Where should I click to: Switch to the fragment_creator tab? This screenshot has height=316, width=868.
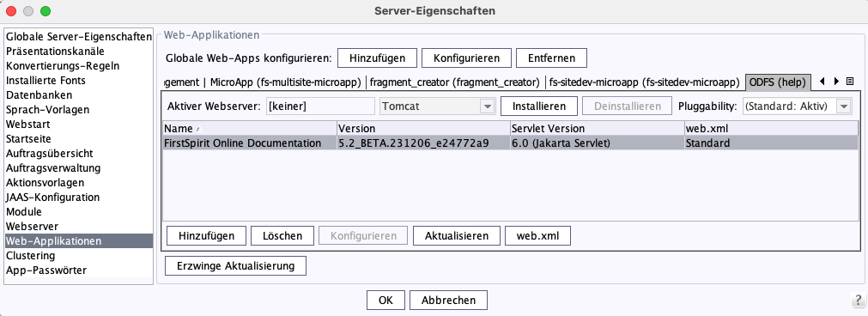(x=455, y=82)
